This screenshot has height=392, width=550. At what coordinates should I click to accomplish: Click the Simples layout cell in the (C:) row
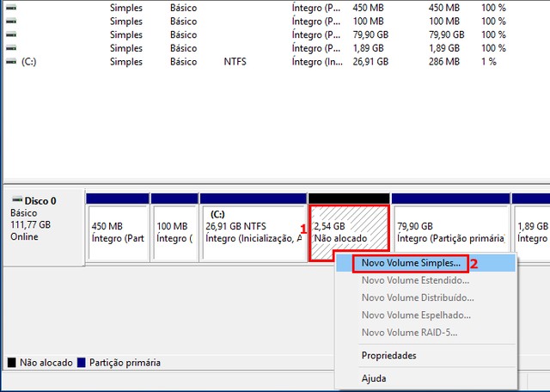(126, 62)
